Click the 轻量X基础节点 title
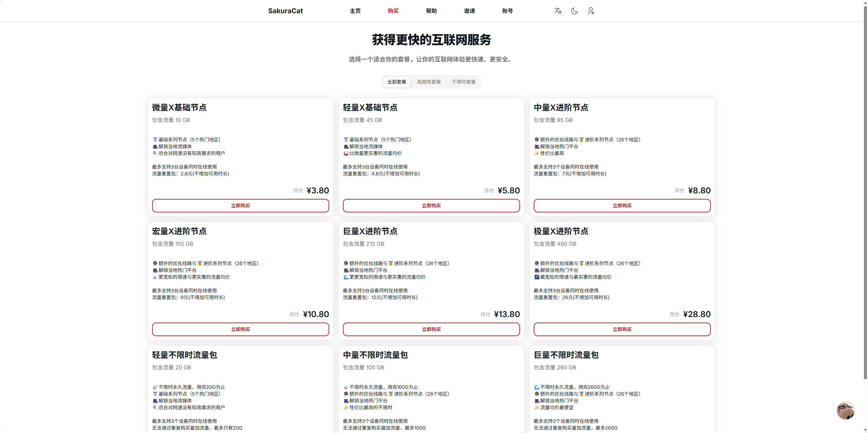Screen dimensions: 868x433 370,108
